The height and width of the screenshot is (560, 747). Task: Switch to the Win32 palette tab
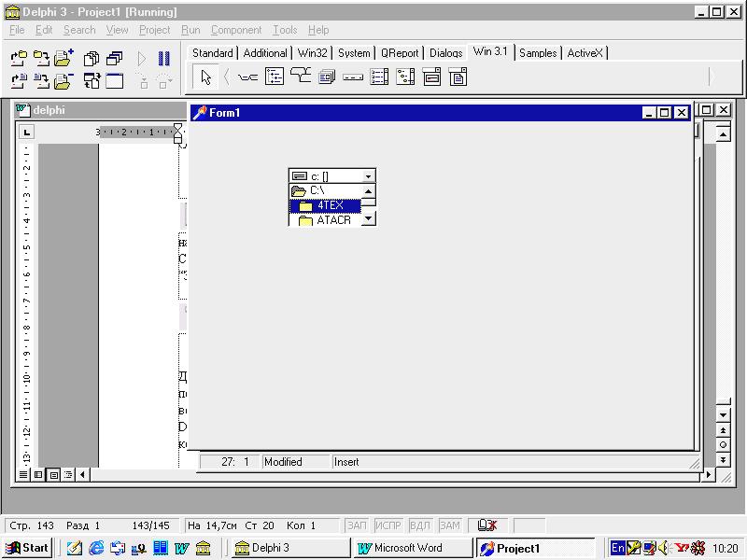coord(312,53)
